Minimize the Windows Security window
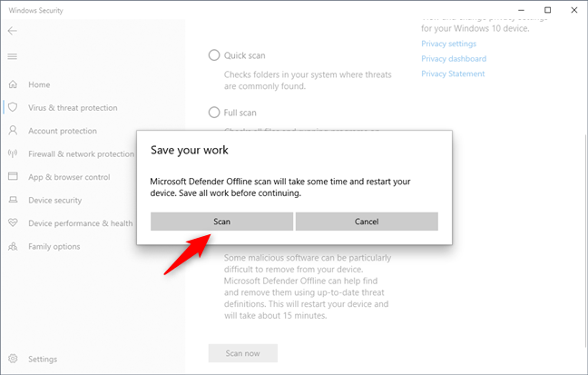 (x=521, y=10)
